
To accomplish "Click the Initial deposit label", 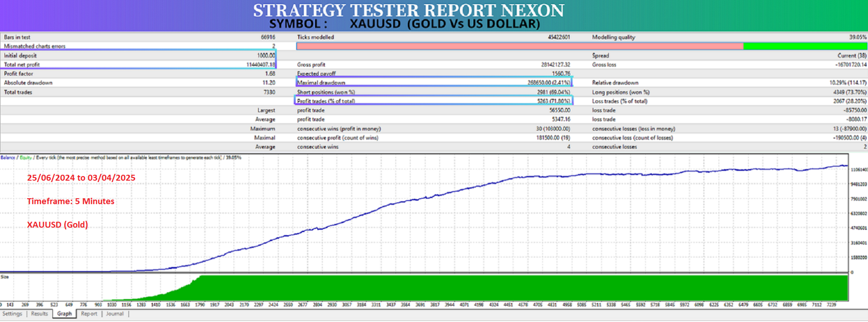I will pos(20,56).
